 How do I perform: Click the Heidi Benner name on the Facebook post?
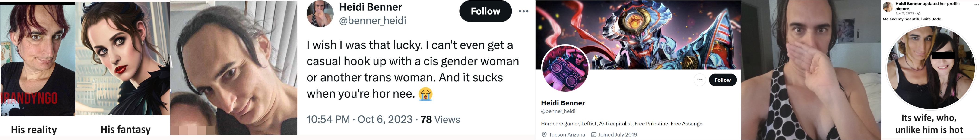(x=908, y=4)
